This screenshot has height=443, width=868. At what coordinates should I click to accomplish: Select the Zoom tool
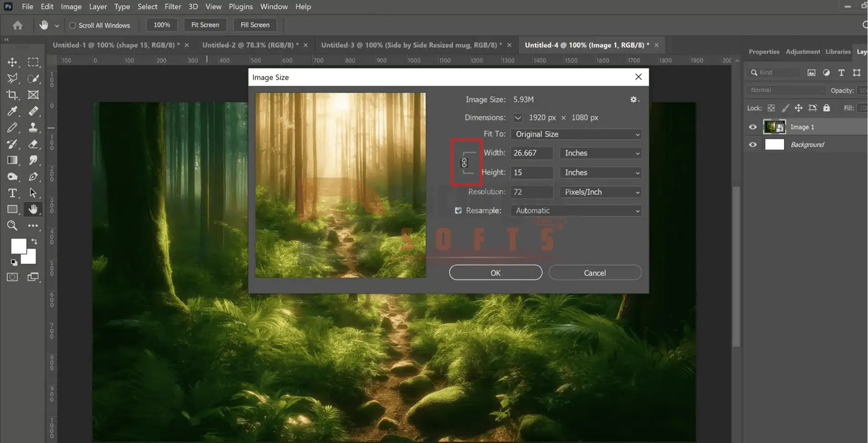click(x=12, y=226)
